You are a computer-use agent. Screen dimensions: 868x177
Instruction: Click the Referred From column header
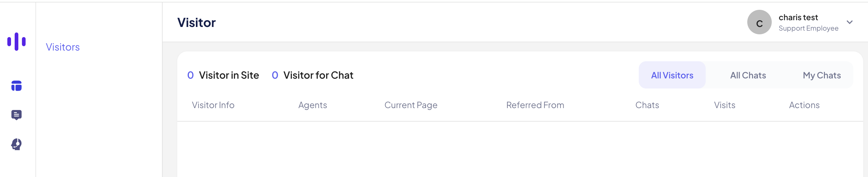(x=535, y=105)
